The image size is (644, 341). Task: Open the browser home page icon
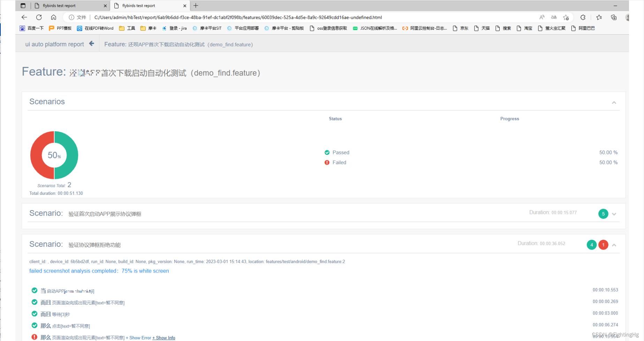coord(53,17)
